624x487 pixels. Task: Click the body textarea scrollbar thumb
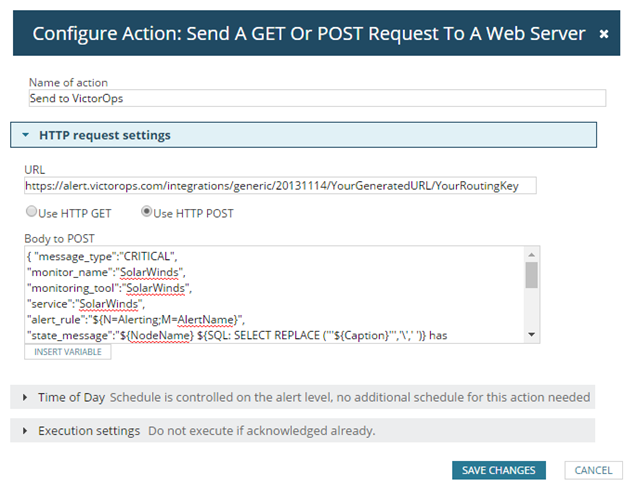point(531,275)
